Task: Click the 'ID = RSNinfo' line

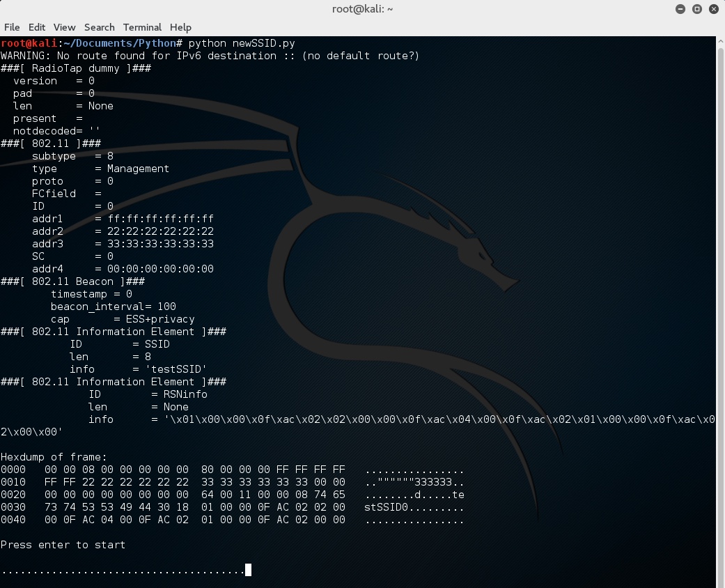Action: click(148, 394)
